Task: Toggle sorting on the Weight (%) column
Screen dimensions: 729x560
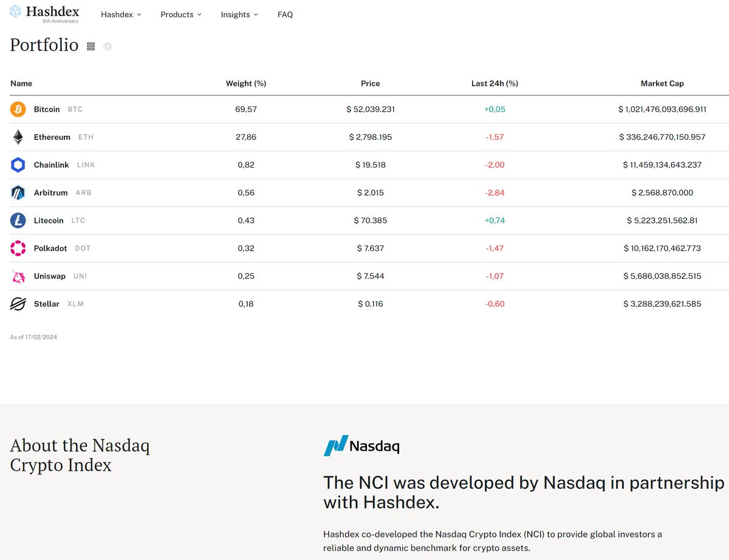Action: pyautogui.click(x=245, y=83)
